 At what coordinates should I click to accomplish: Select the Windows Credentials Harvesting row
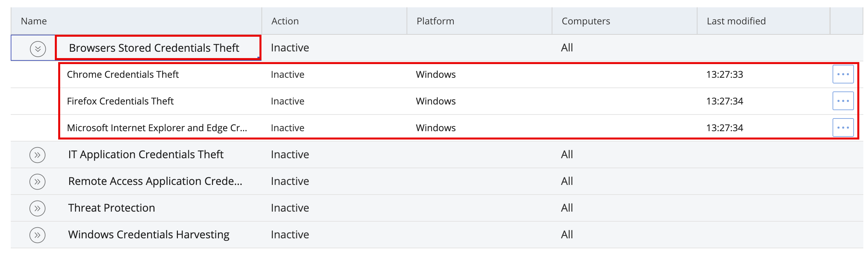tap(149, 235)
